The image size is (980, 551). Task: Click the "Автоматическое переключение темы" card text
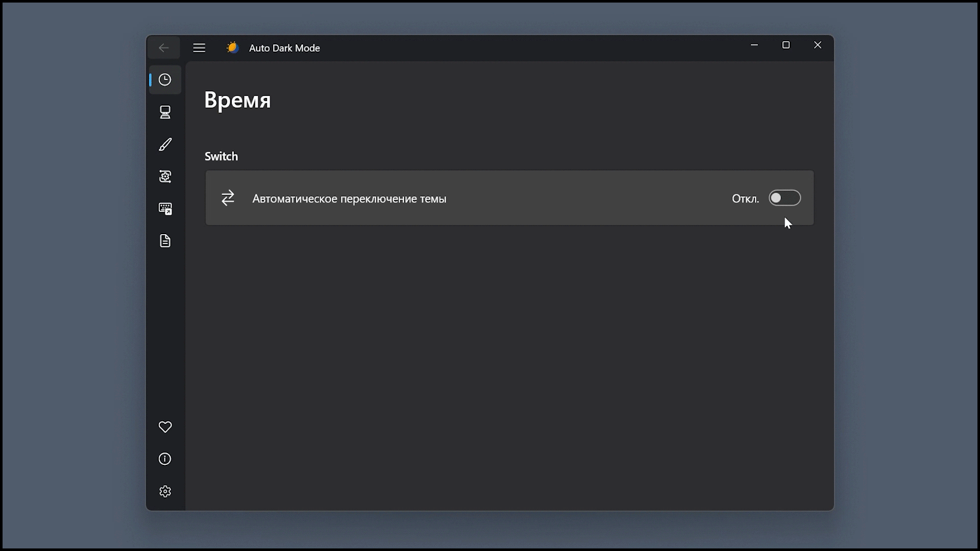pos(349,199)
